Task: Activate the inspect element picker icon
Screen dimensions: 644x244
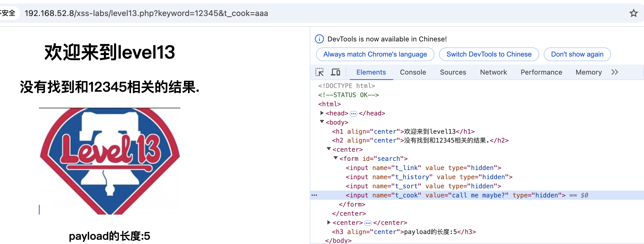Action: [x=319, y=72]
